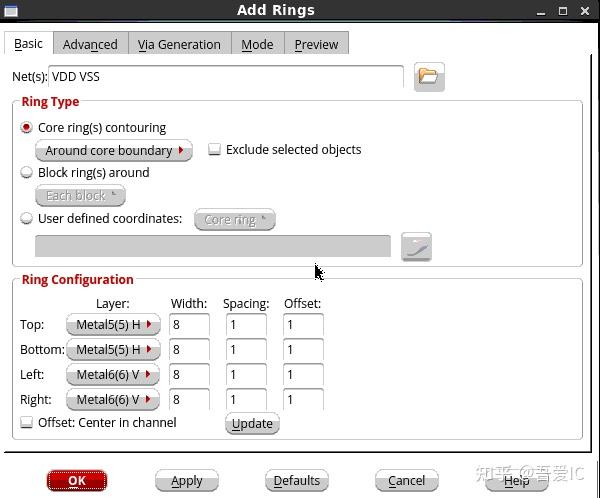
Task: Maximize the Add Rings window
Action: coord(562,11)
